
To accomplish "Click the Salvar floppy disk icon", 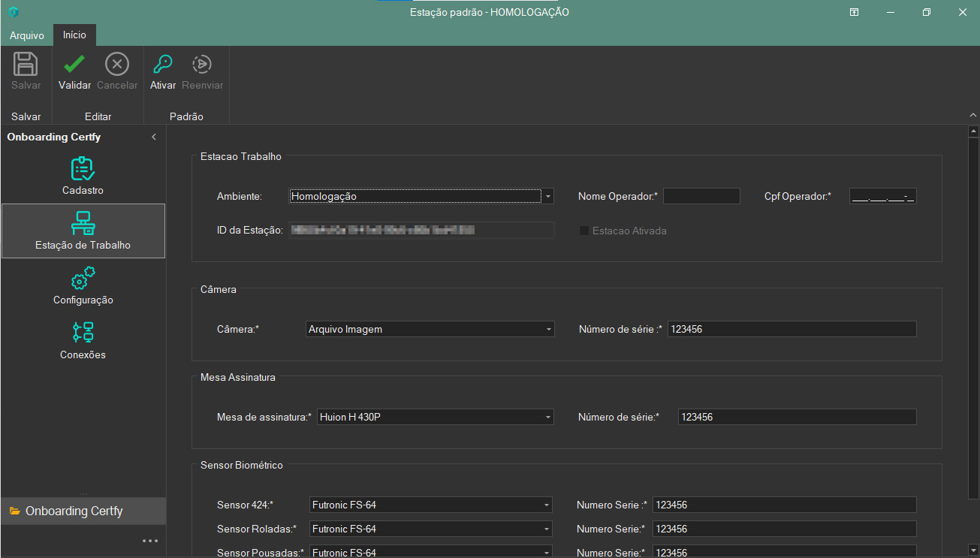I will click(26, 65).
